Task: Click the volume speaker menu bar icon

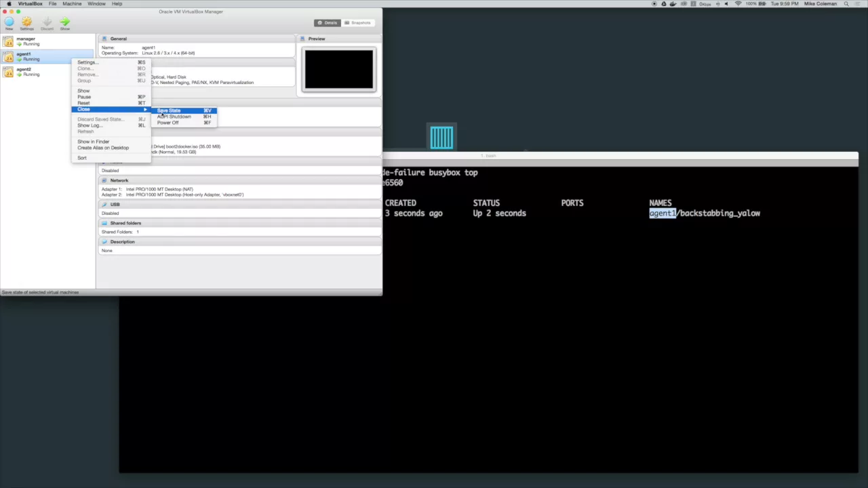Action: coord(726,3)
